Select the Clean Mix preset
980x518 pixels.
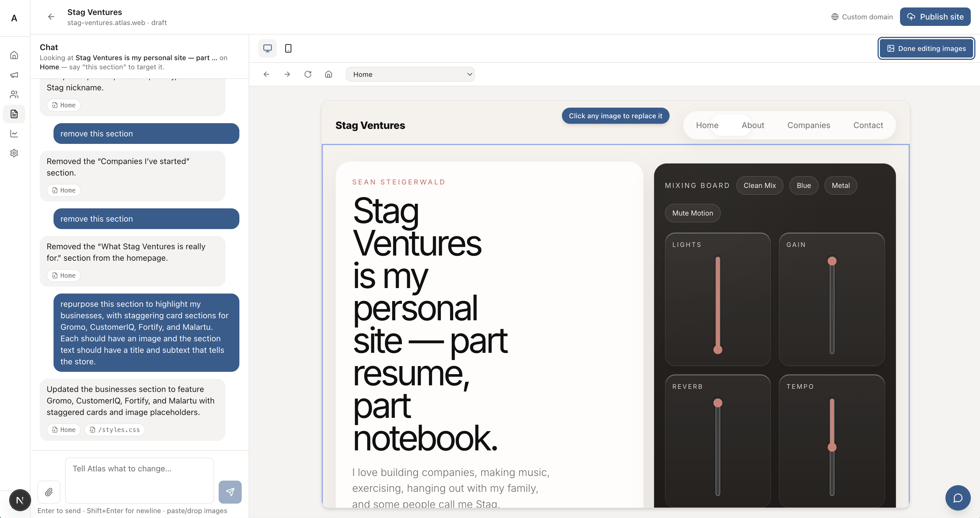click(x=760, y=185)
